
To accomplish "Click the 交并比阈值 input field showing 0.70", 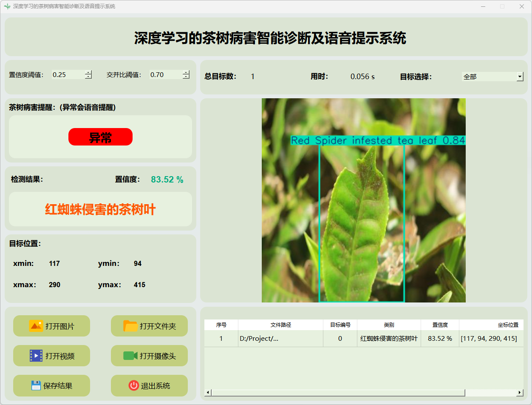I will [165, 74].
